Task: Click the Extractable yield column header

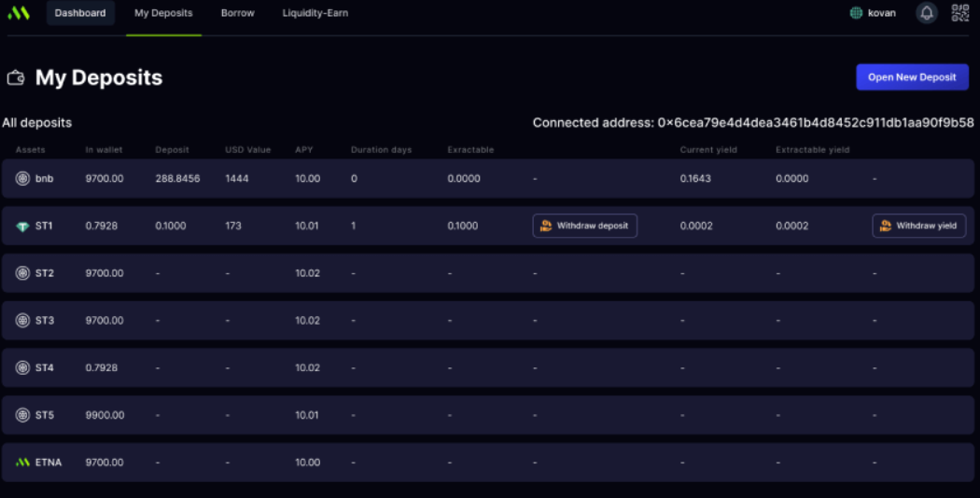Action: [813, 150]
